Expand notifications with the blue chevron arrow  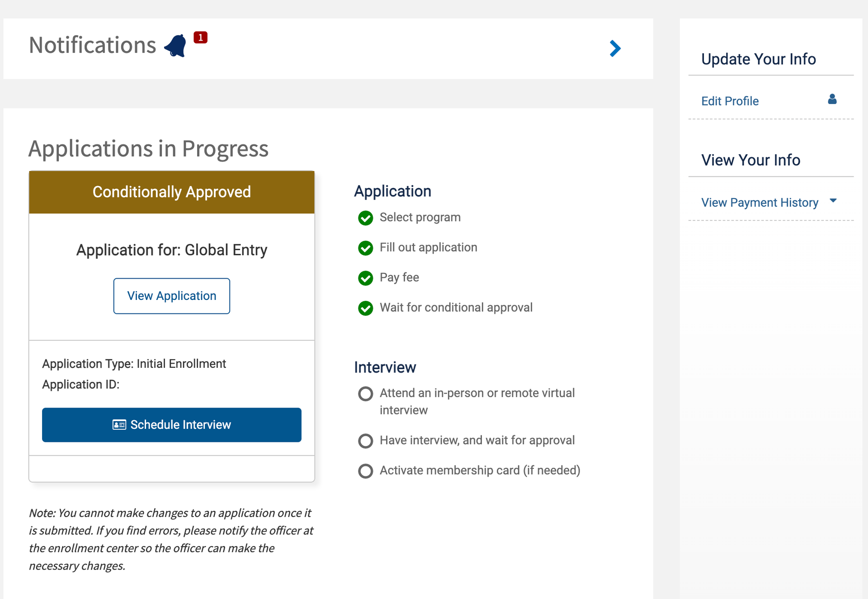615,48
